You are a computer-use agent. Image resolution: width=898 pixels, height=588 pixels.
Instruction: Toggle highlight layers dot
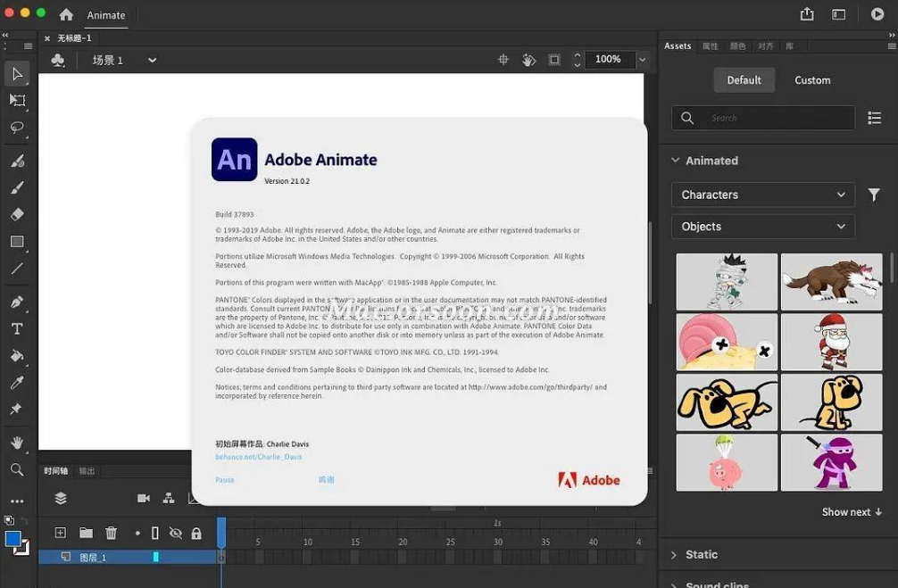coord(137,533)
